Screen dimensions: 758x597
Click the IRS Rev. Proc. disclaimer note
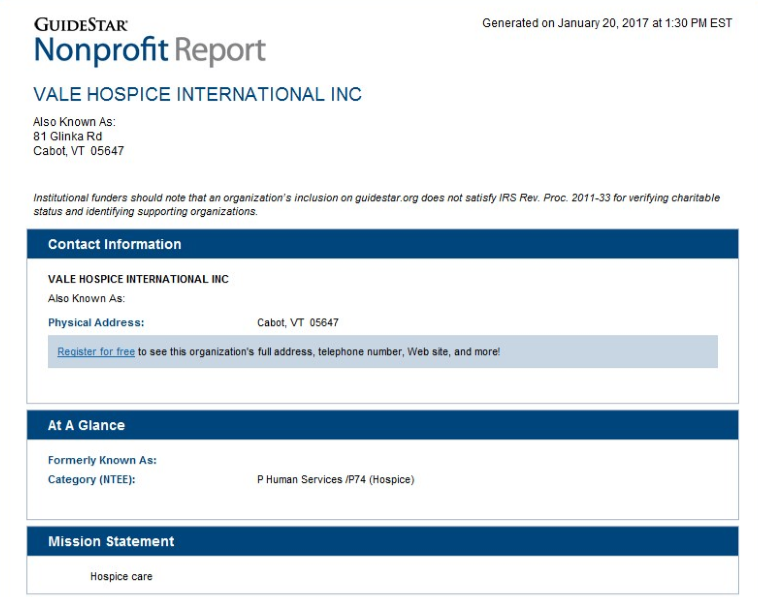tap(376, 205)
